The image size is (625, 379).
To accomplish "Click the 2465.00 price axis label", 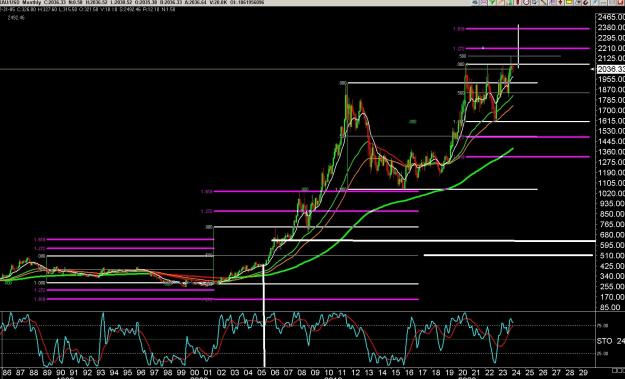I will point(611,17).
